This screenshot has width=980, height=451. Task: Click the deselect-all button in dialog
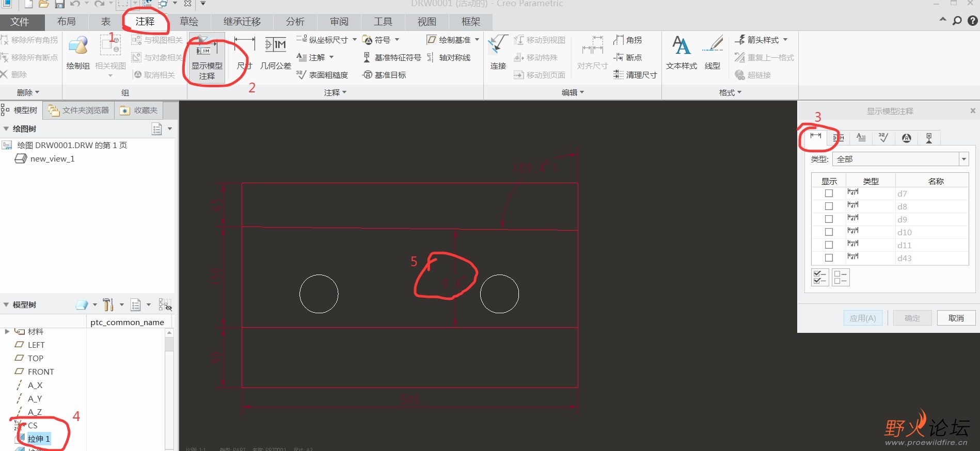coord(841,278)
